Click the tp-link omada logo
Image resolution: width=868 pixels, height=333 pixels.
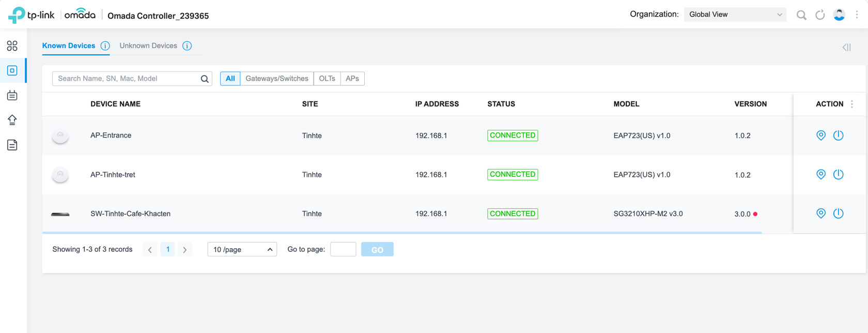point(52,15)
